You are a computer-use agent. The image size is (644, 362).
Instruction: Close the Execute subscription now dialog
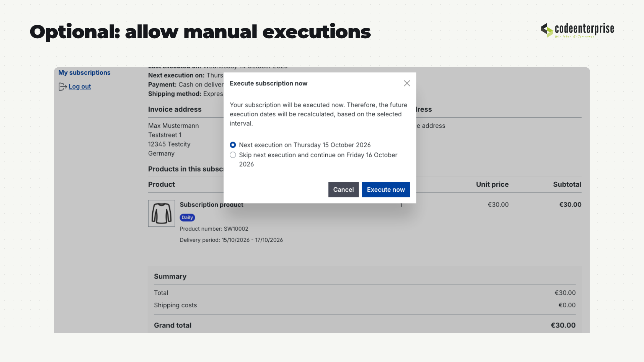coord(407,83)
